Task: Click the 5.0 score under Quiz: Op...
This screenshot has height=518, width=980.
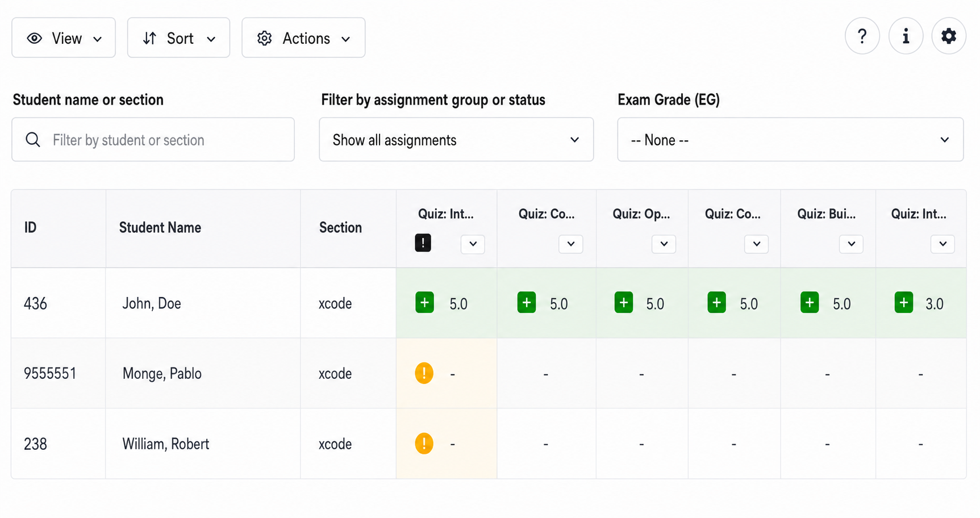Action: tap(655, 304)
